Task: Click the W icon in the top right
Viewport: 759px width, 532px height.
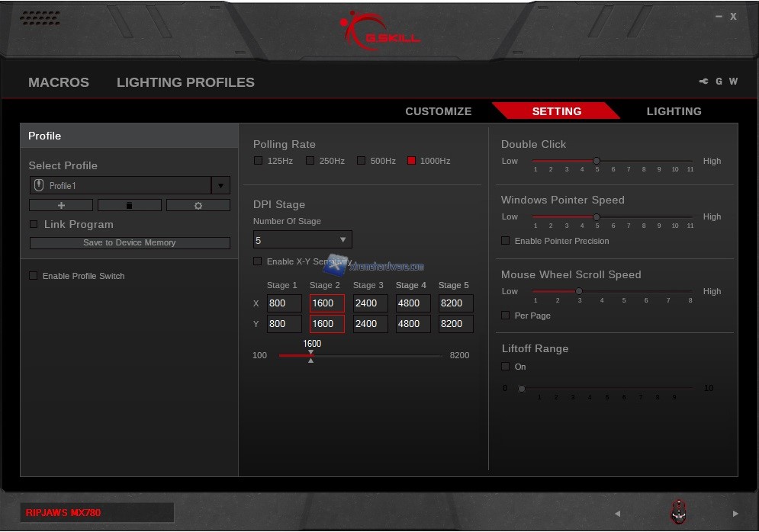Action: [x=733, y=82]
